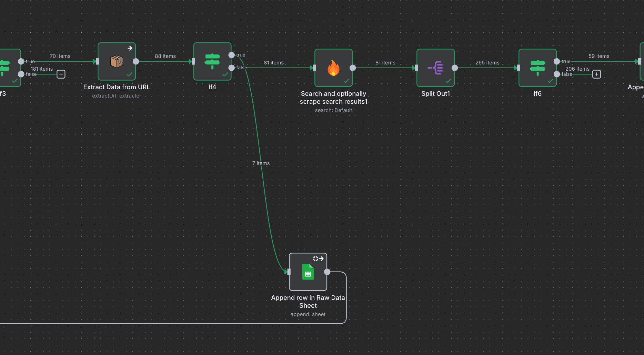Click "Append row in Raw Data Sheet" title
The image size is (644, 355).
[308, 302]
